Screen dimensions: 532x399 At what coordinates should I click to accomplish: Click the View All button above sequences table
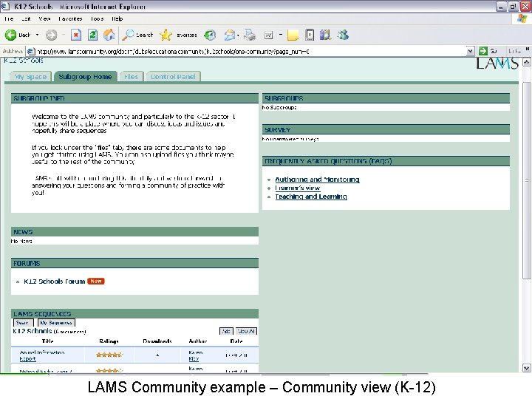coord(246,331)
